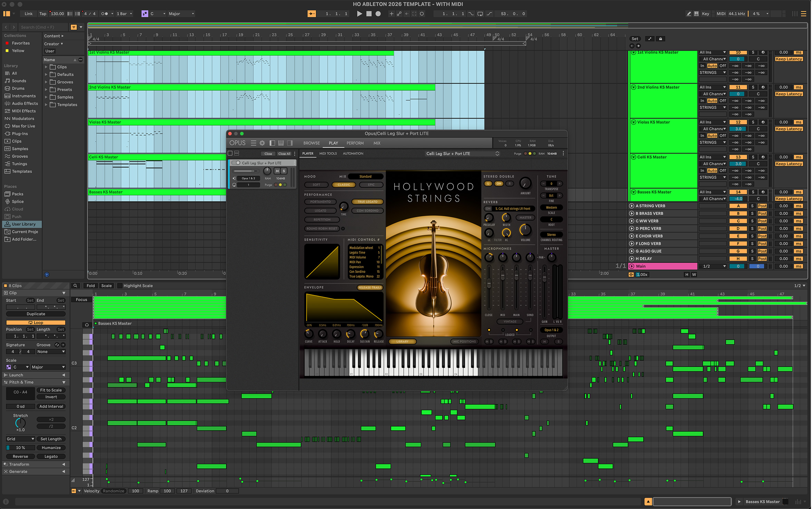
Task: Click the Duplicate clip button
Action: pyautogui.click(x=36, y=314)
